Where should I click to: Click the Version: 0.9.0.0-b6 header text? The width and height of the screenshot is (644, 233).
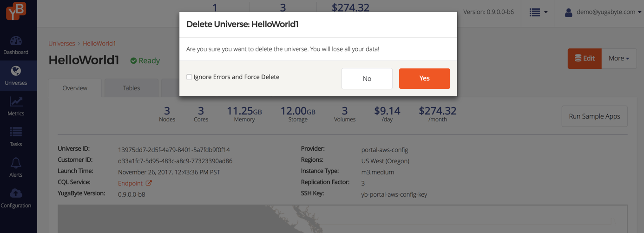488,12
